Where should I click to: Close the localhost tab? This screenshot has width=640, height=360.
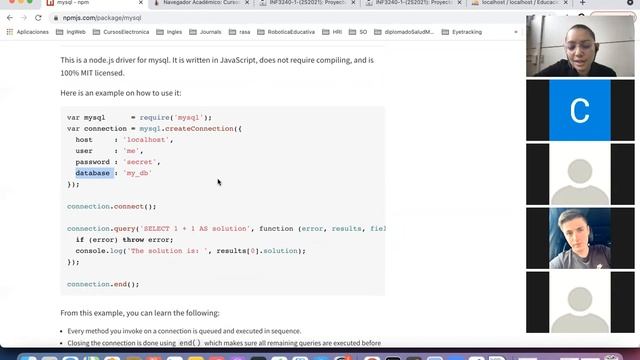565,3
